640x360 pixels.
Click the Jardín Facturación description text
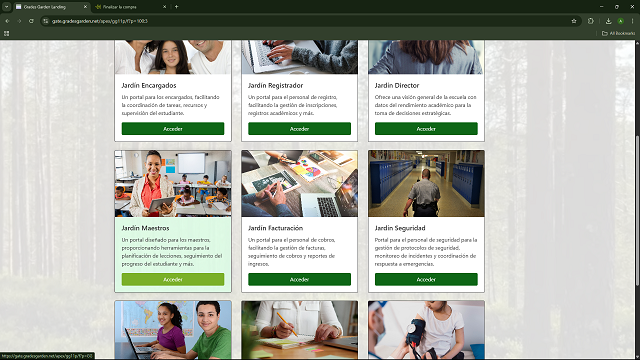(292, 252)
